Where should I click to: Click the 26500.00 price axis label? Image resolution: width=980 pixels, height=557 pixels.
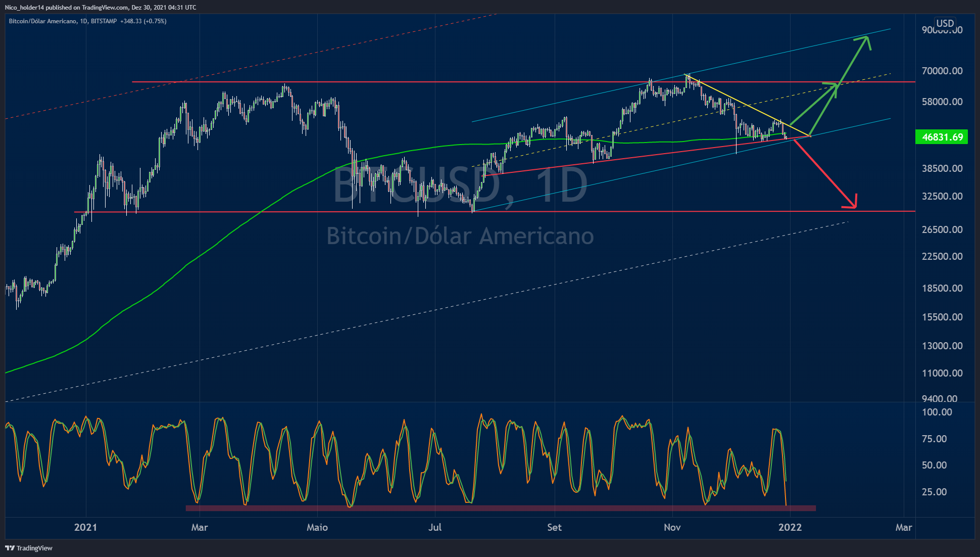[942, 229]
